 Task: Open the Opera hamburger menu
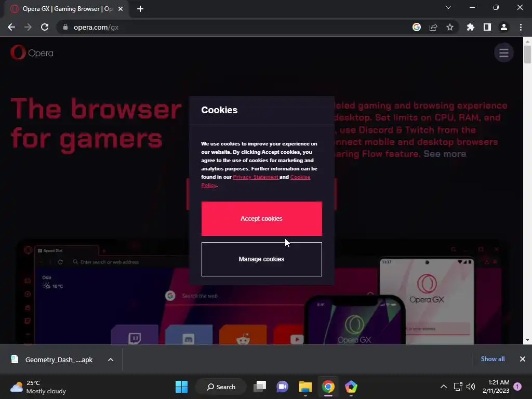(x=504, y=52)
